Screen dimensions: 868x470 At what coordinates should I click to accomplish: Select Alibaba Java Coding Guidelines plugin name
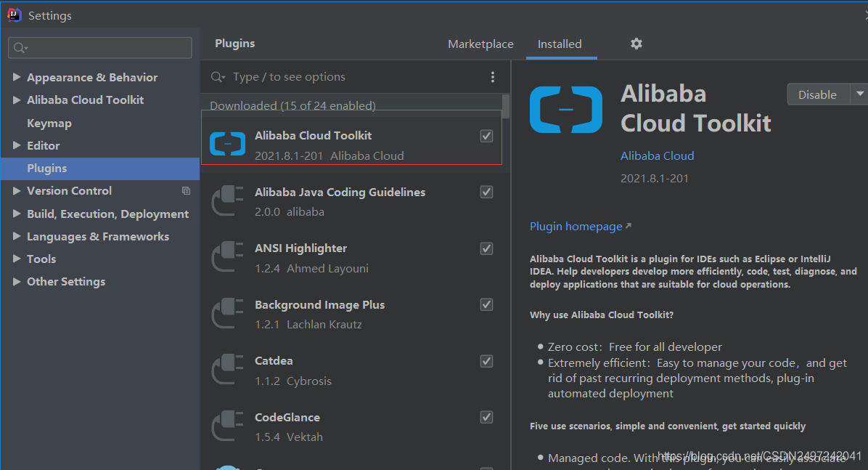(x=340, y=192)
